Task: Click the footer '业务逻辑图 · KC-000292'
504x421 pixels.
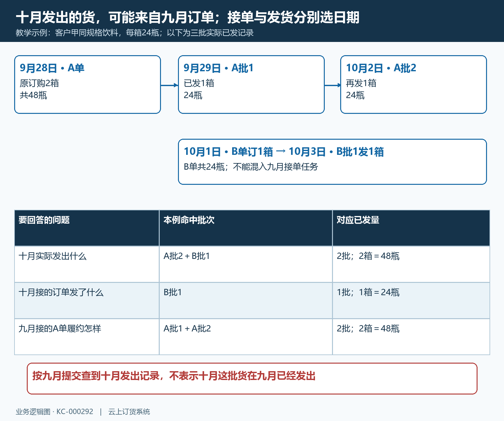Action: click(x=54, y=412)
